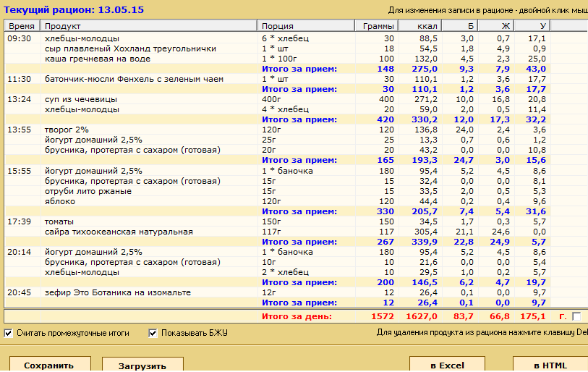Select 'хлебцы-молодцы' with portion '4 * хлебец'
Viewport: 588px width, 372px height.
click(x=278, y=109)
